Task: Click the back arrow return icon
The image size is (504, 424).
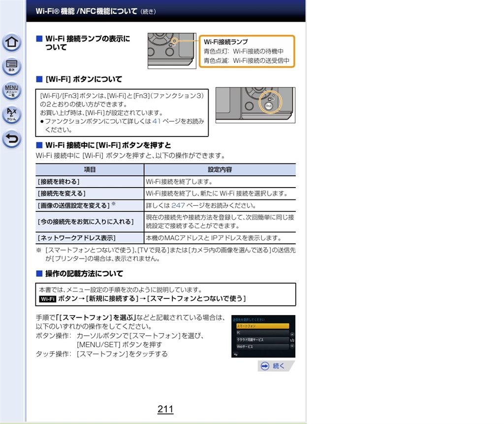Action: (12, 139)
